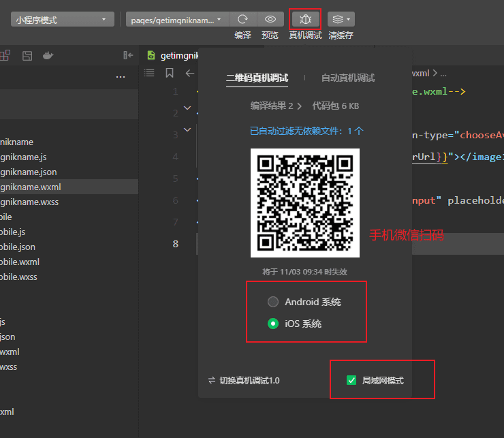Open 编译结果 2 details
Screen dimensions: 504x438
point(276,106)
